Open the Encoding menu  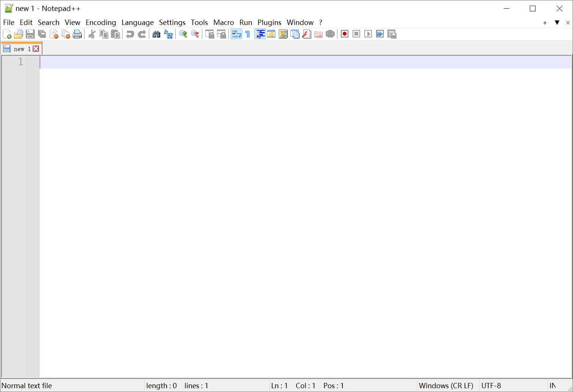click(x=101, y=22)
